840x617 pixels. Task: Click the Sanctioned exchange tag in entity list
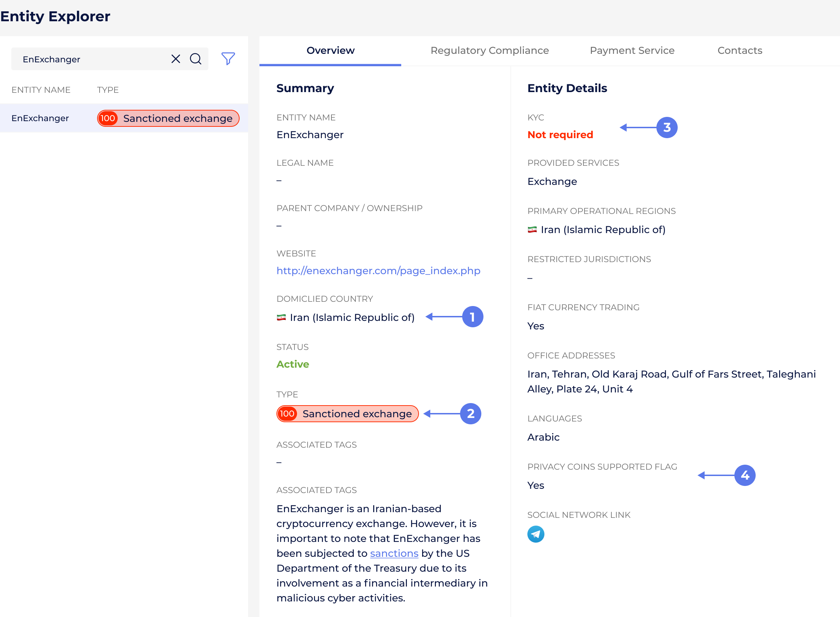click(168, 118)
